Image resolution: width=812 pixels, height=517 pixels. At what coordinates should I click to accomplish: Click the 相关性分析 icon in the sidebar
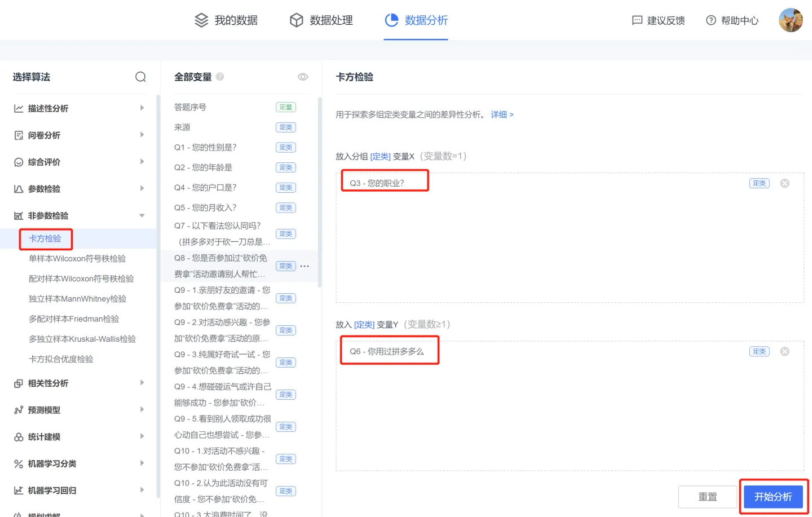[19, 383]
